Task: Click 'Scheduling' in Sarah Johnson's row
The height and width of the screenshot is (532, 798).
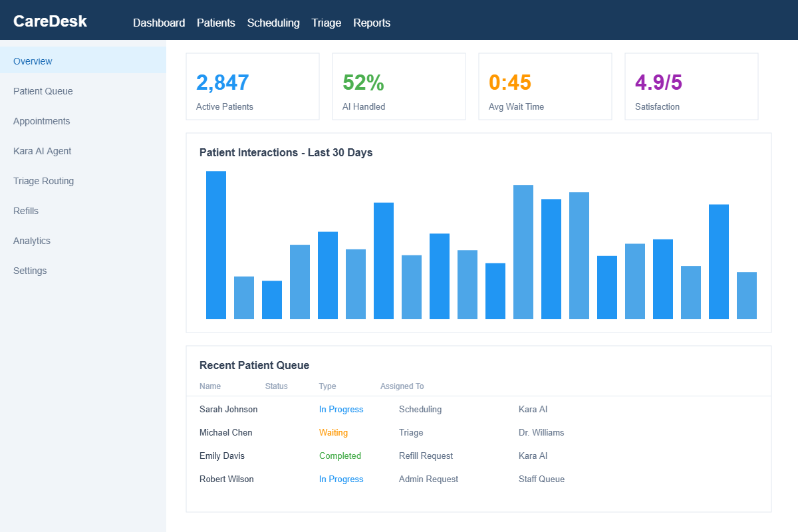Action: tap(420, 410)
